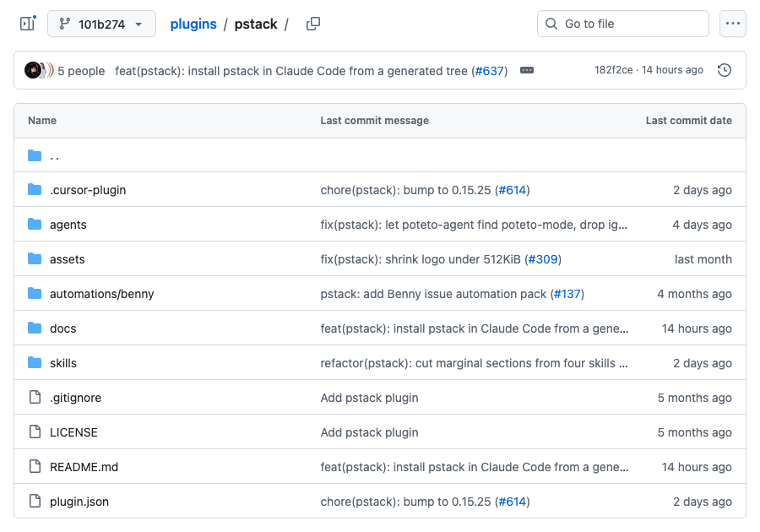Screen dimensions: 760x532
Task: Click the pstack breadcrumb text
Action: coord(256,24)
